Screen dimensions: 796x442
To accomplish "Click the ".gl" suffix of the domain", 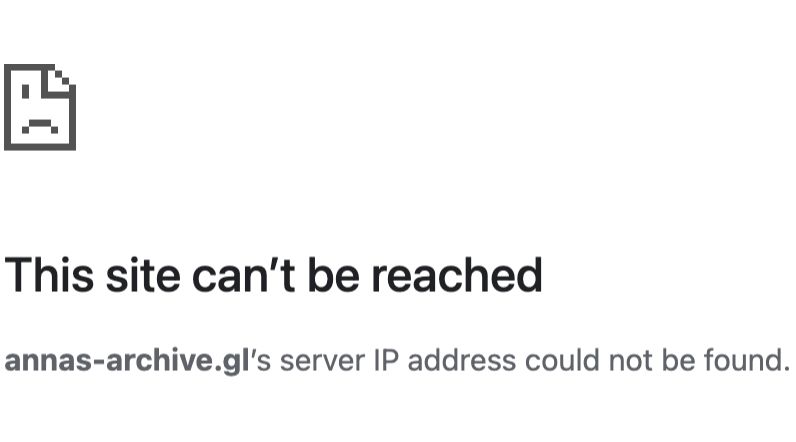I will (x=233, y=362).
